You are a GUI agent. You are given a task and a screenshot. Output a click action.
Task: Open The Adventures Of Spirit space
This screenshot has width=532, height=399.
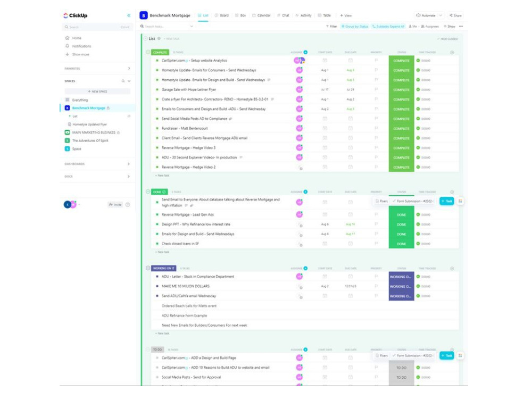click(x=90, y=140)
